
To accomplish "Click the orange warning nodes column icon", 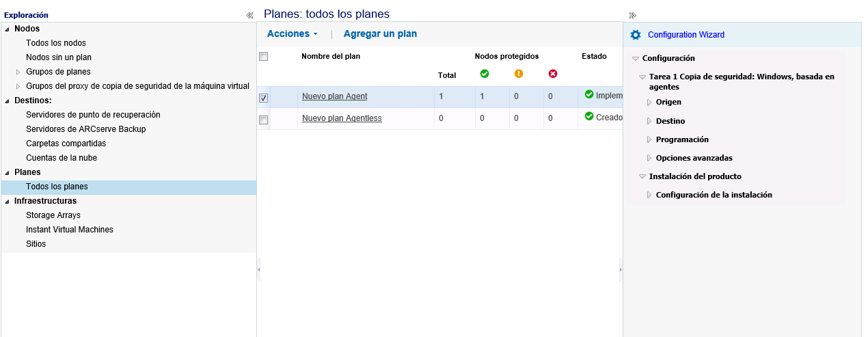I will 519,74.
